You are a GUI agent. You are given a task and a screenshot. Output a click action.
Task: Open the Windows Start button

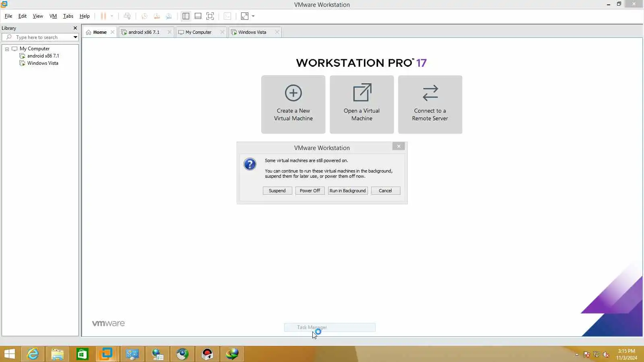point(10,354)
